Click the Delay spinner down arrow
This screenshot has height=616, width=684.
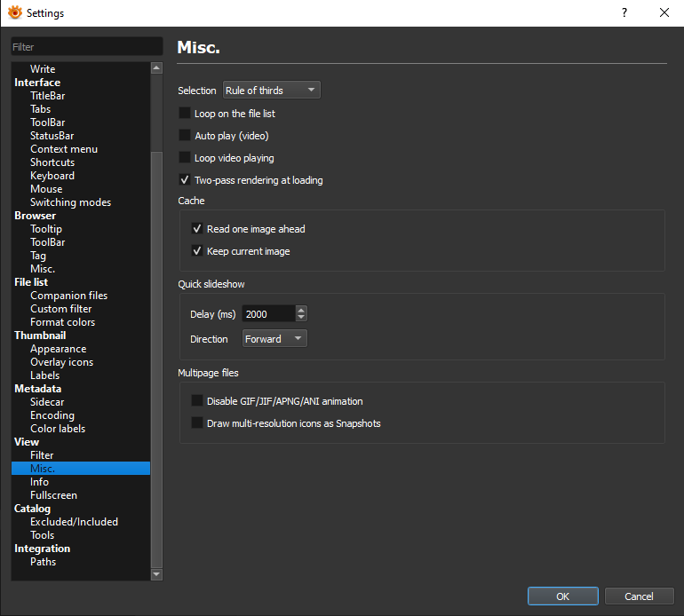click(301, 317)
